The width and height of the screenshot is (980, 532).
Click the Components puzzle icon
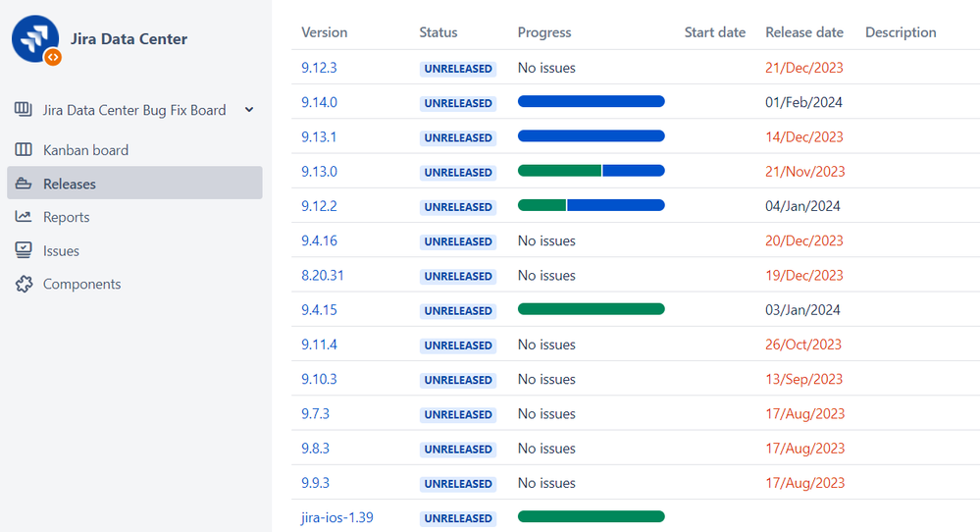point(24,284)
